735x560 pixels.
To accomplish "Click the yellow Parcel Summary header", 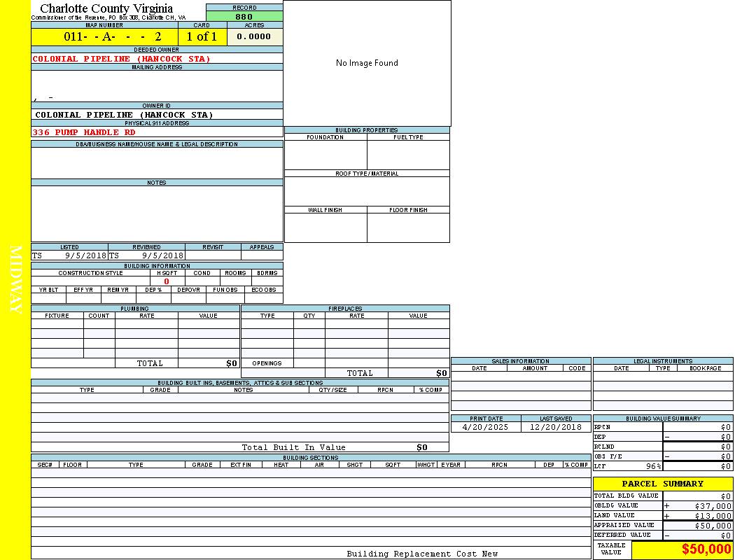I will (662, 484).
